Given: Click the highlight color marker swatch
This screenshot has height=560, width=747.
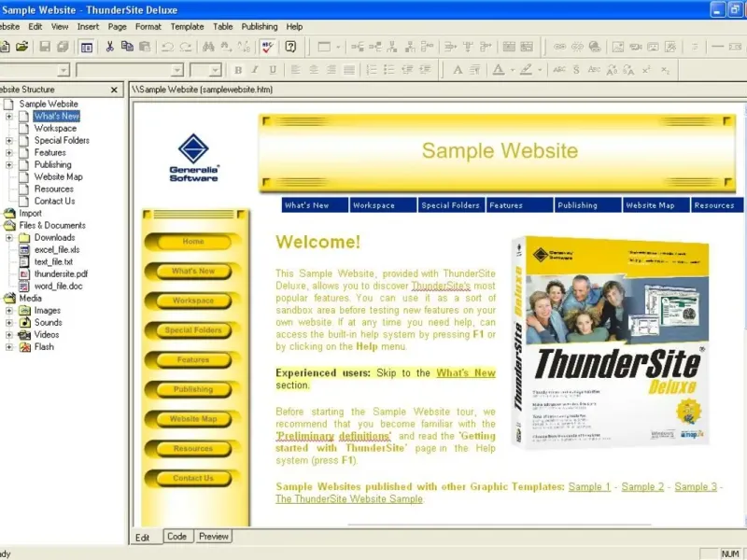Looking at the screenshot, I should 526,71.
